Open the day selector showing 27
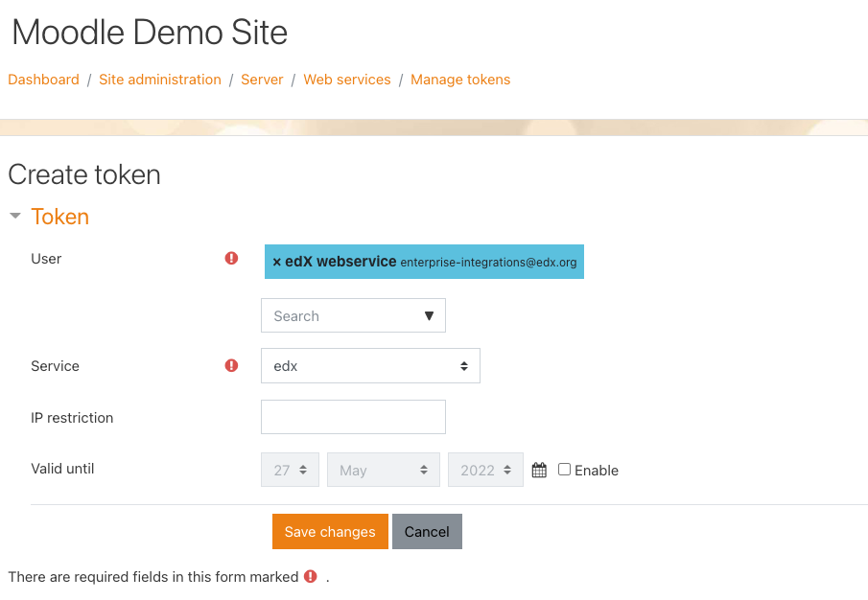The width and height of the screenshot is (868, 600). tap(290, 469)
